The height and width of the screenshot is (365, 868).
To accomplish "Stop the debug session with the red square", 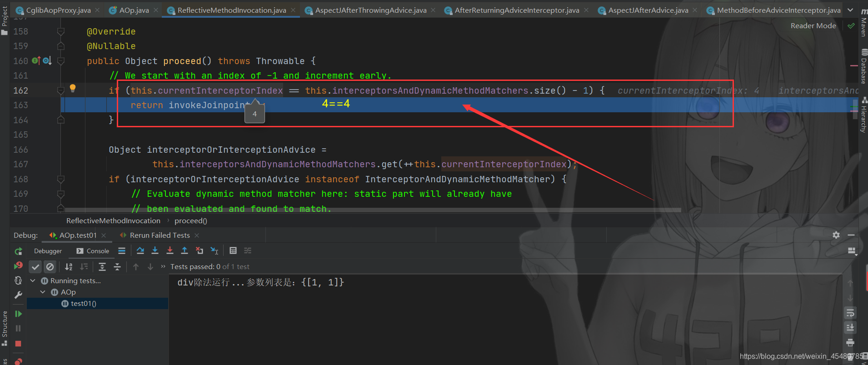I will tap(18, 344).
